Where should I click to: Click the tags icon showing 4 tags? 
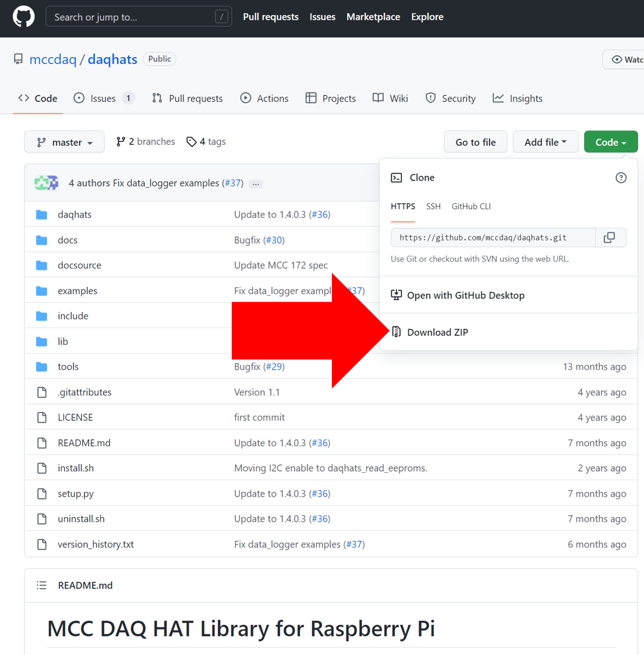click(192, 141)
